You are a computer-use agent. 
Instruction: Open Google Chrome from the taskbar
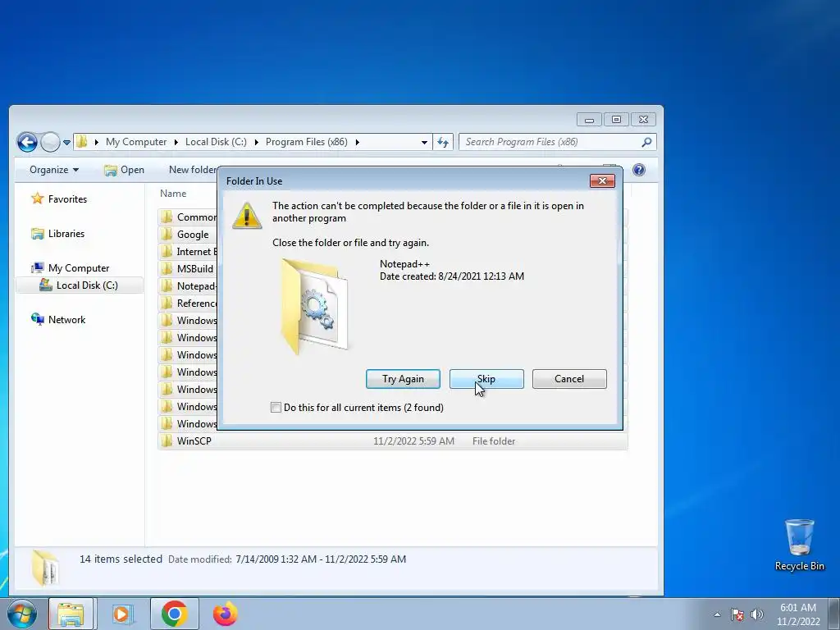174,614
